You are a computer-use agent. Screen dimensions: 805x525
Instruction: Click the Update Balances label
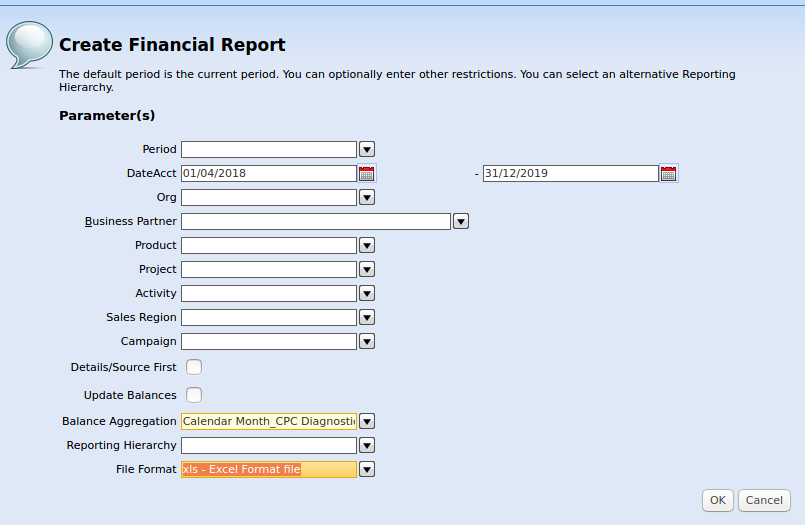(x=130, y=395)
